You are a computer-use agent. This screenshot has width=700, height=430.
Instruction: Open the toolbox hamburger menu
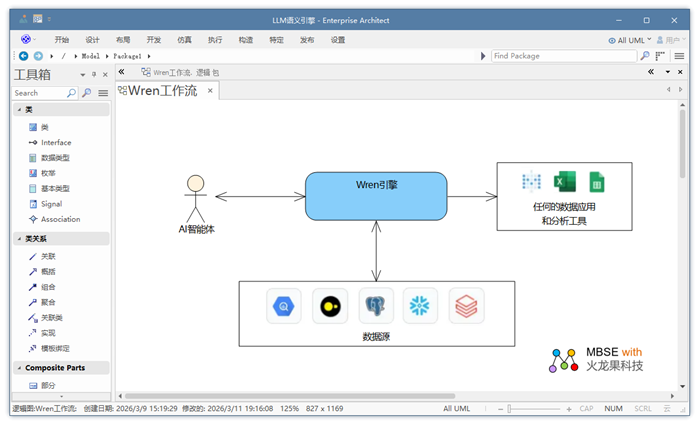[103, 93]
